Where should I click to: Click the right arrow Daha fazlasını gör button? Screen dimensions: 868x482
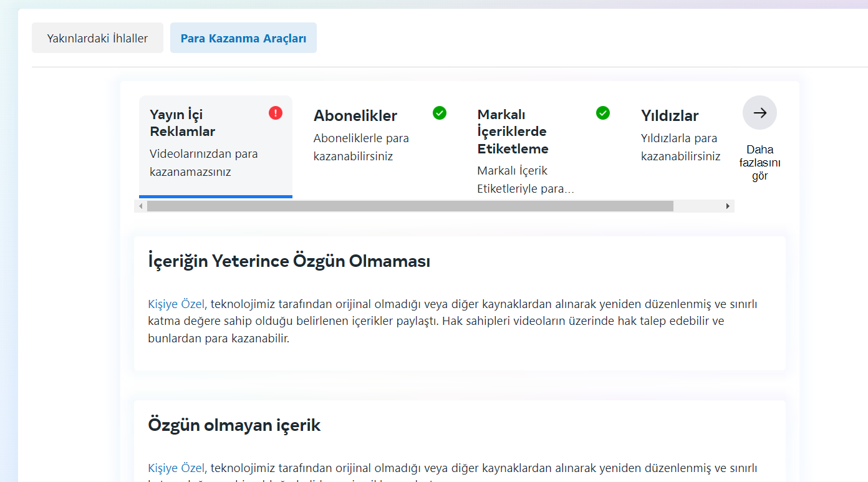pos(759,113)
